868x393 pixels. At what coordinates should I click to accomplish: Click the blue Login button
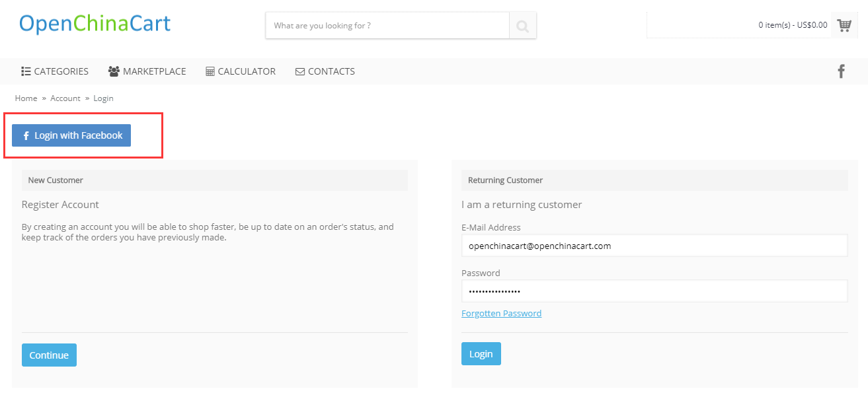click(481, 353)
